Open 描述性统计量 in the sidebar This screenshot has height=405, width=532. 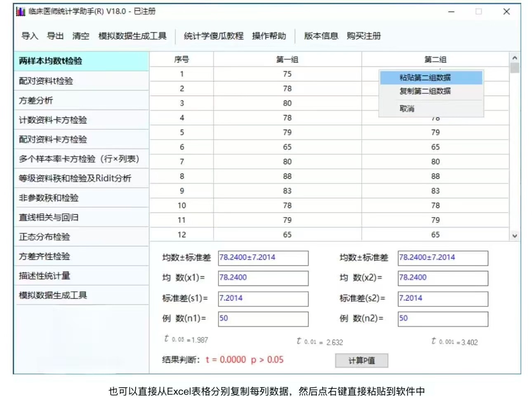81,276
